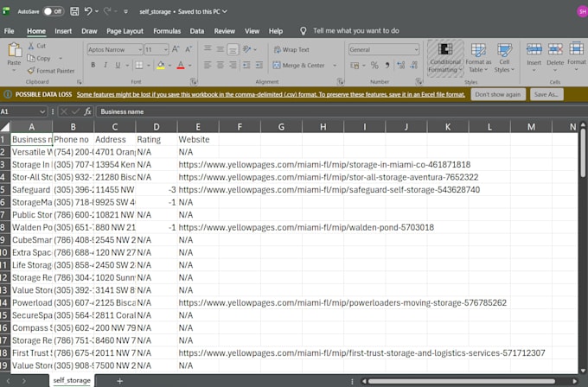Toggle AutoSave switch

(x=53, y=11)
